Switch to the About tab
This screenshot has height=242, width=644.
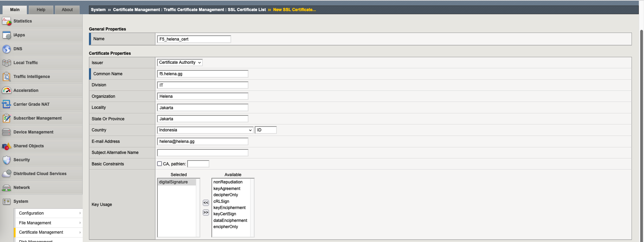click(x=67, y=10)
